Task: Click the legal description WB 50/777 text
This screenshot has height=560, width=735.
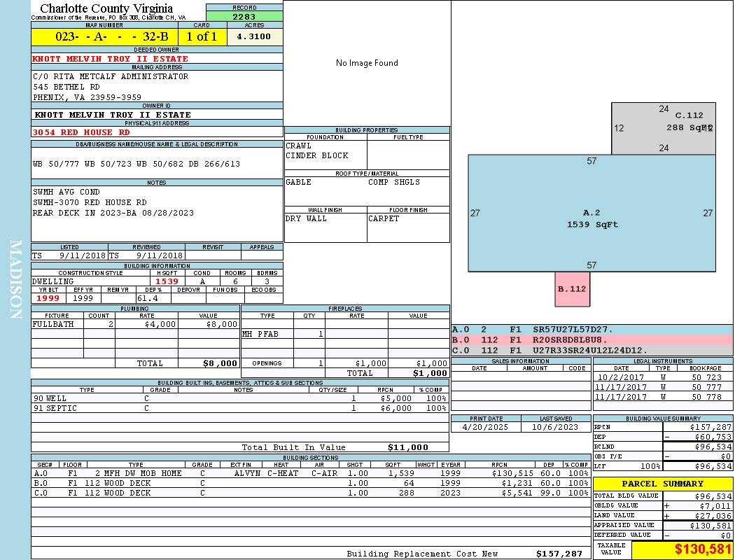Action: (136, 164)
